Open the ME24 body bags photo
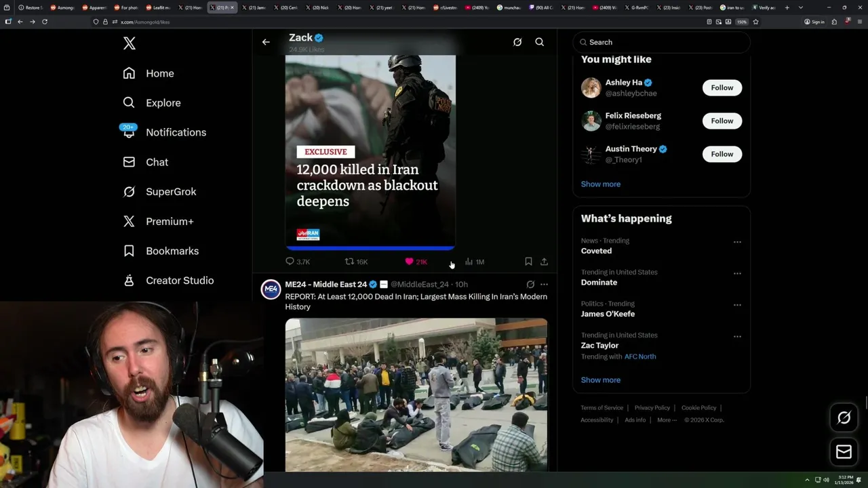868x488 pixels. tap(416, 394)
